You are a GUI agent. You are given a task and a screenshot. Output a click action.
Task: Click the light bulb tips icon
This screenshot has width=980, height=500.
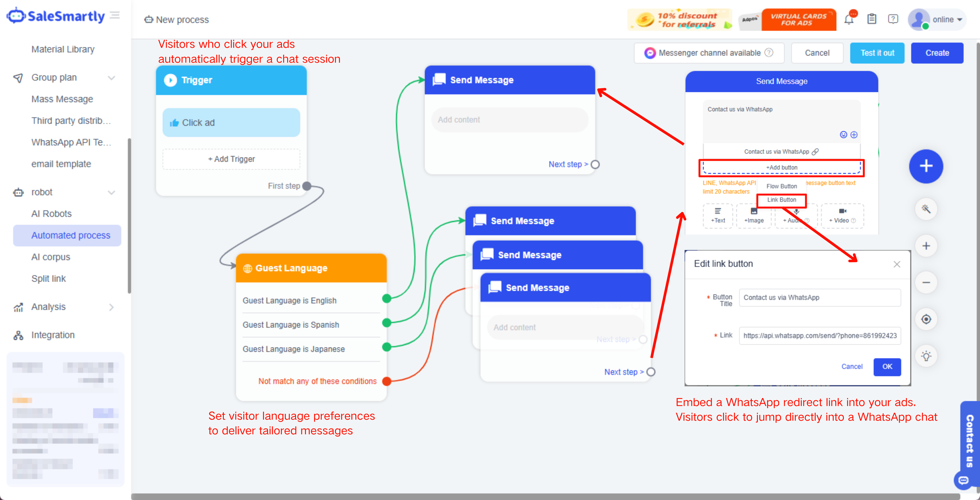tap(926, 356)
